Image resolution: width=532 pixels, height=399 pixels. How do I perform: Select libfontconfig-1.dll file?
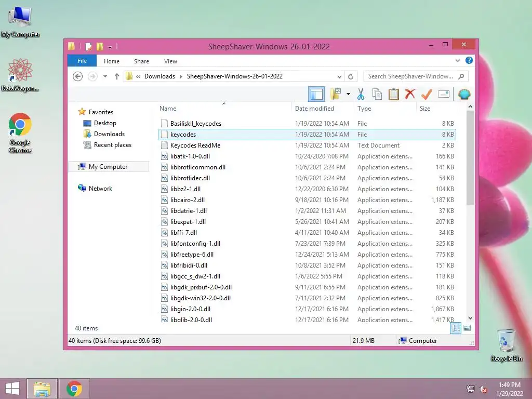[x=307, y=243]
